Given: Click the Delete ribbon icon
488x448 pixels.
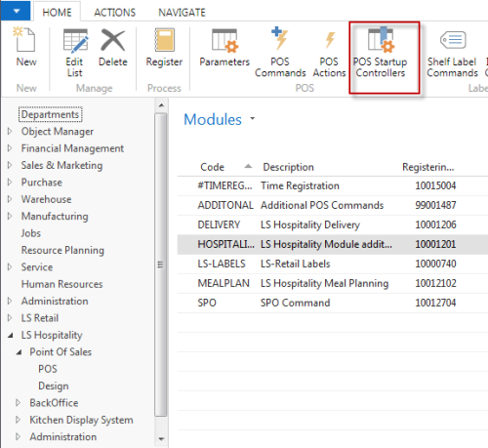Looking at the screenshot, I should [113, 40].
